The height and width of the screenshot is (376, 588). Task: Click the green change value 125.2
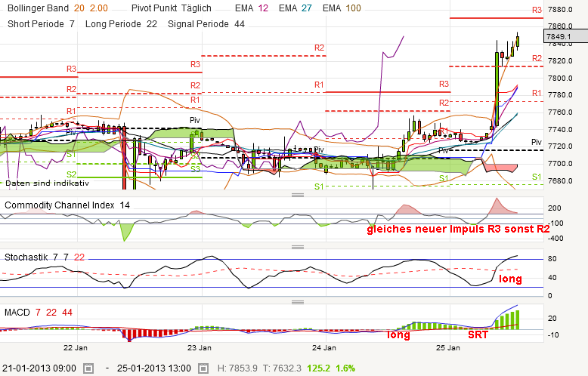point(318,368)
